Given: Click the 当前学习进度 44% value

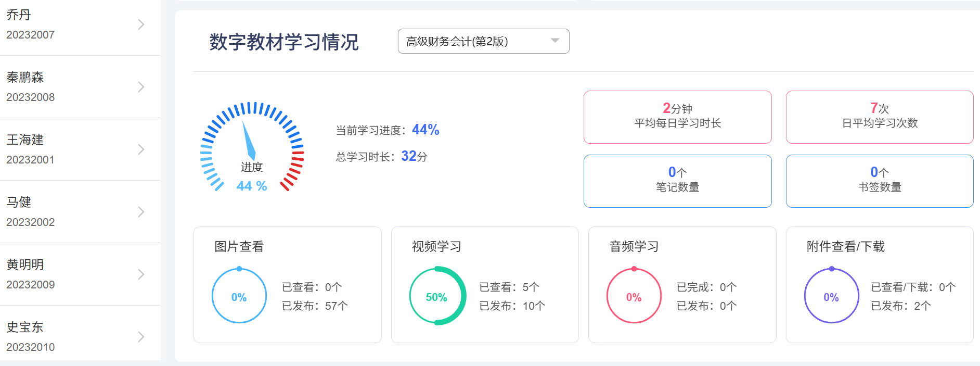Looking at the screenshot, I should click(x=425, y=130).
